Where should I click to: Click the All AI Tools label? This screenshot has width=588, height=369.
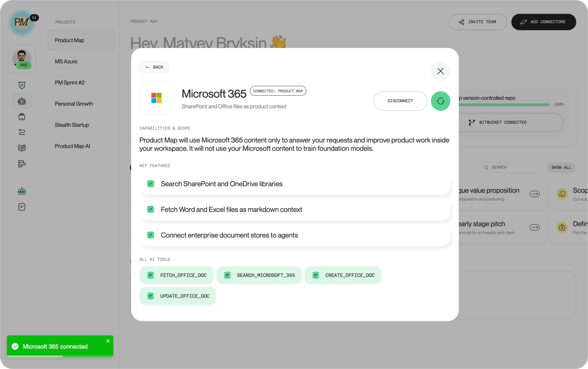click(x=155, y=259)
